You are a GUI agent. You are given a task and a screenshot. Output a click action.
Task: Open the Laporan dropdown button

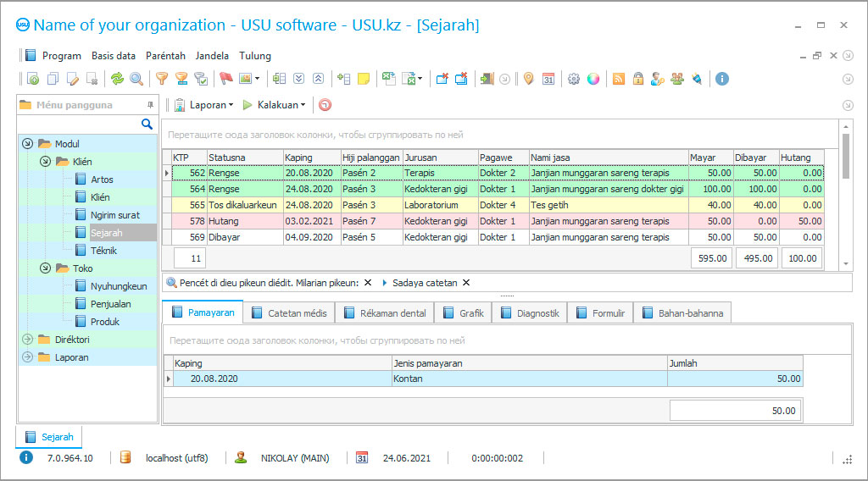pyautogui.click(x=207, y=105)
